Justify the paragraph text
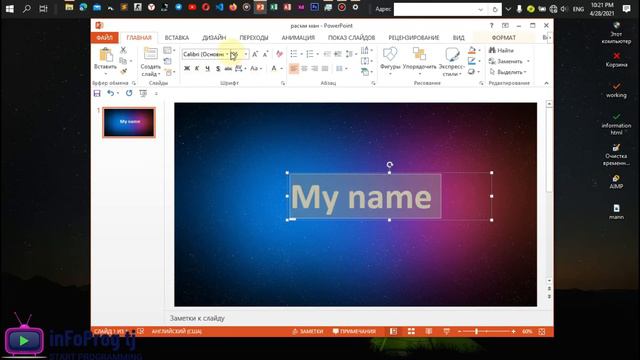The height and width of the screenshot is (360, 640). point(325,69)
